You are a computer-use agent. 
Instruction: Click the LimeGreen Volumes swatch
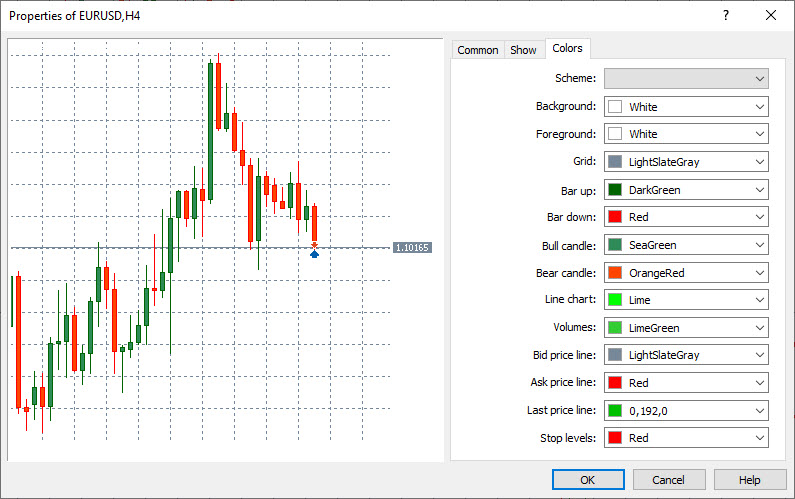615,328
